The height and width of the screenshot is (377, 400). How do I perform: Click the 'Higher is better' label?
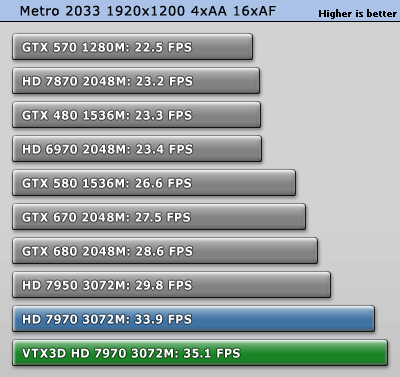pyautogui.click(x=357, y=14)
